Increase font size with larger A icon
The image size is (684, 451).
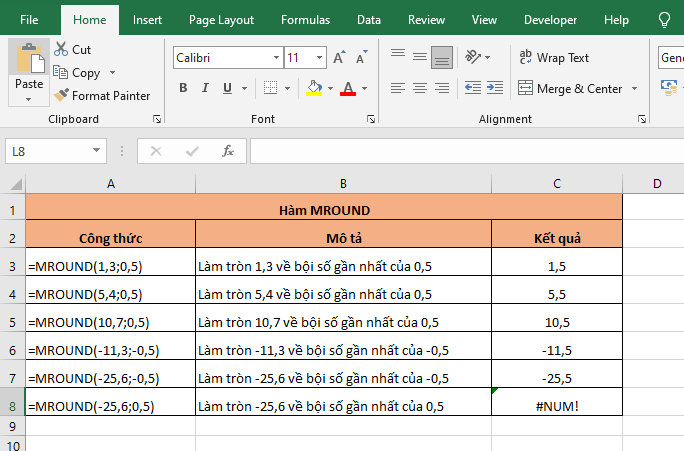pos(339,58)
